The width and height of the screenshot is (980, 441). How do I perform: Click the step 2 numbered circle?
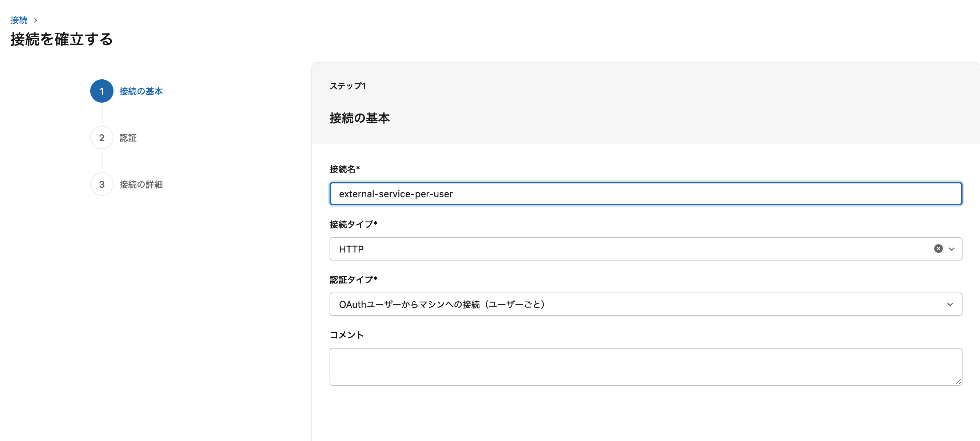click(101, 138)
